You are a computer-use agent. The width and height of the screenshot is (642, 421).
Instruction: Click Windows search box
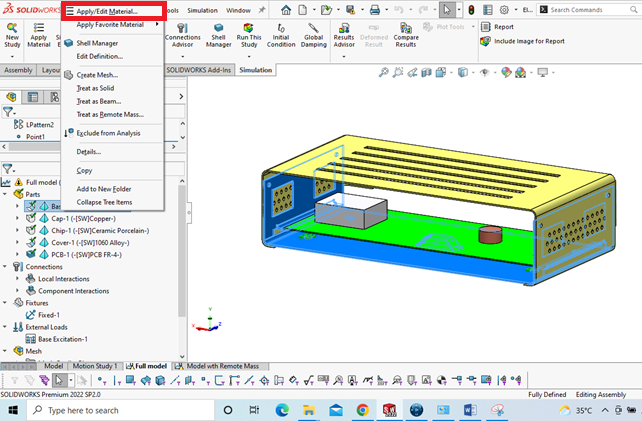(x=120, y=410)
